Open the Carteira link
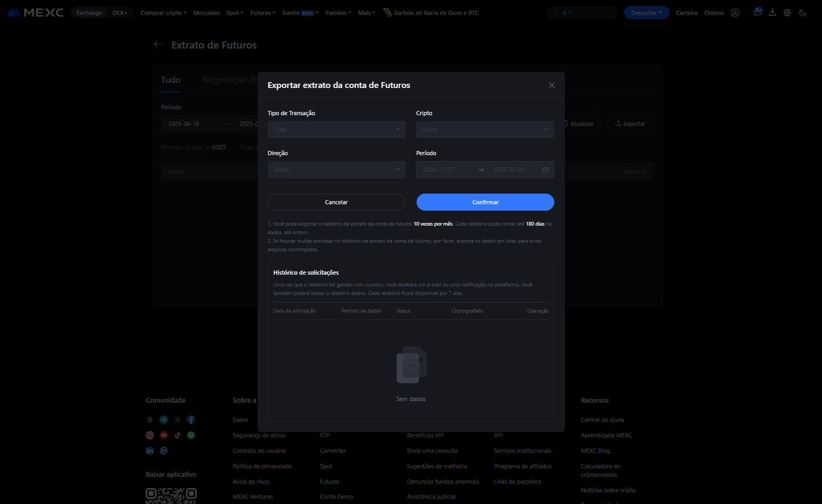Viewport: 822px width, 504px height. click(x=687, y=13)
